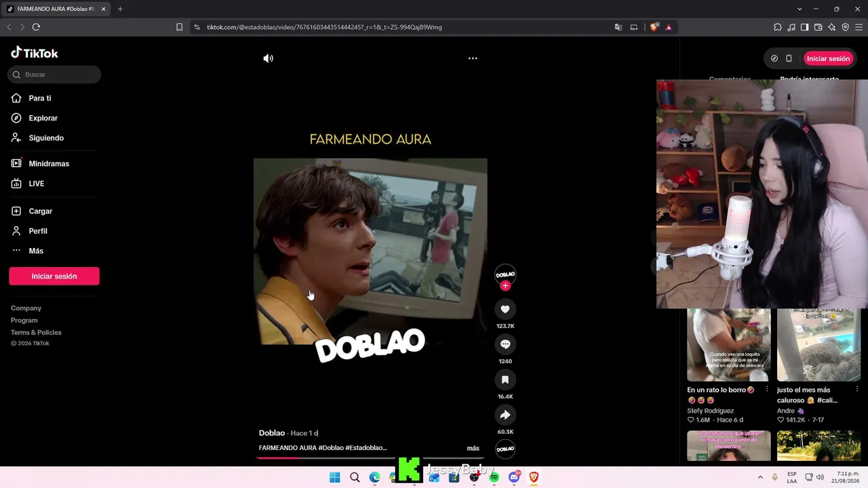The image size is (868, 488).
Task: Expand the Company footer section
Action: point(26,308)
